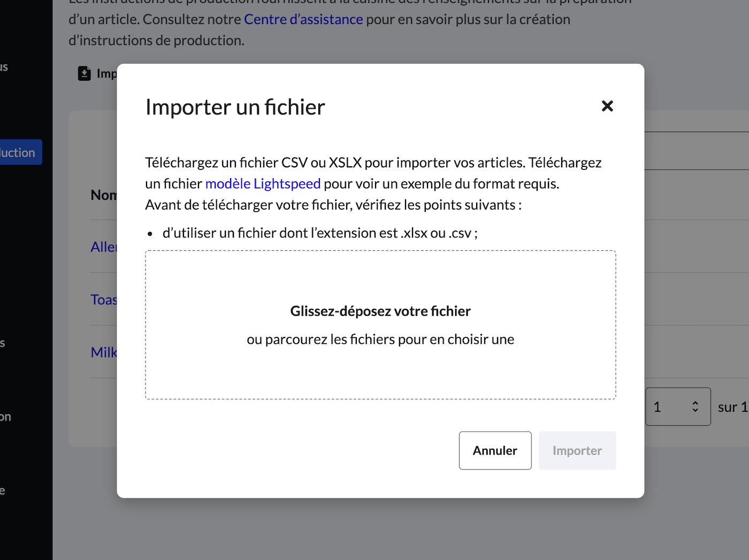Click the greyed-out Importer button

coord(577,450)
